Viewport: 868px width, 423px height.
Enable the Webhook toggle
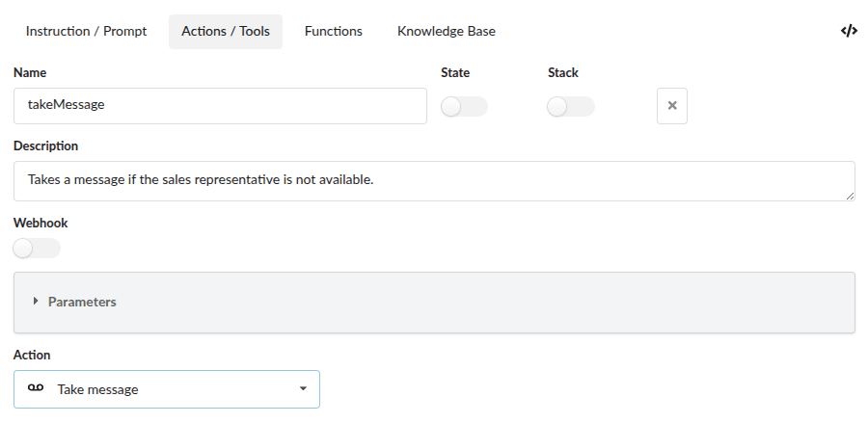tap(37, 249)
